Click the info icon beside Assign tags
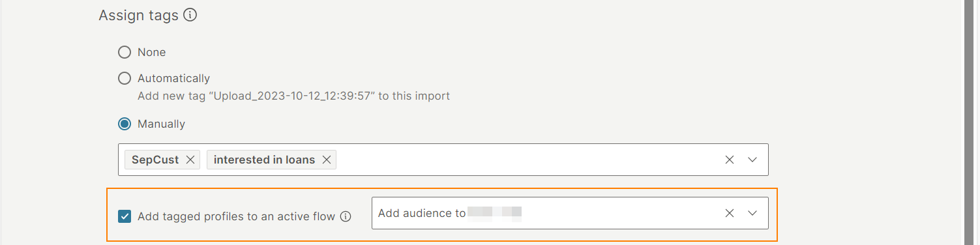980x245 pixels. tap(190, 15)
